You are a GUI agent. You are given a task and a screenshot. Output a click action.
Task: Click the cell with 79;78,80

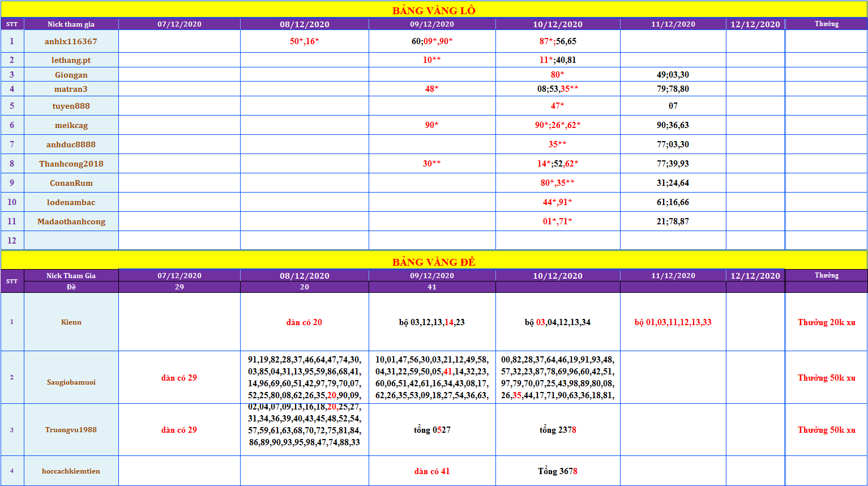[x=673, y=88]
